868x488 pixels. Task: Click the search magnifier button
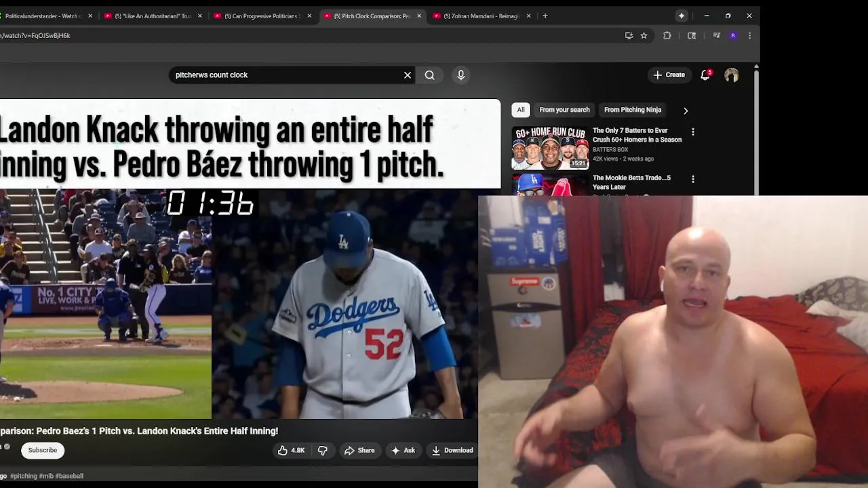[430, 75]
